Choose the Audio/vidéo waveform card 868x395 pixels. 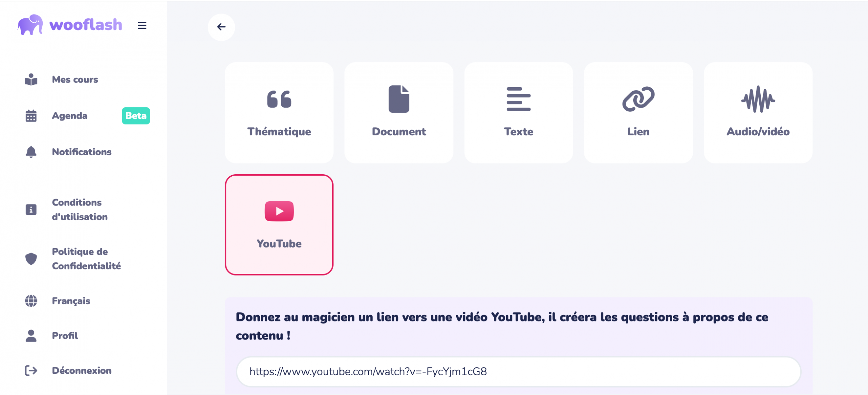tap(758, 112)
